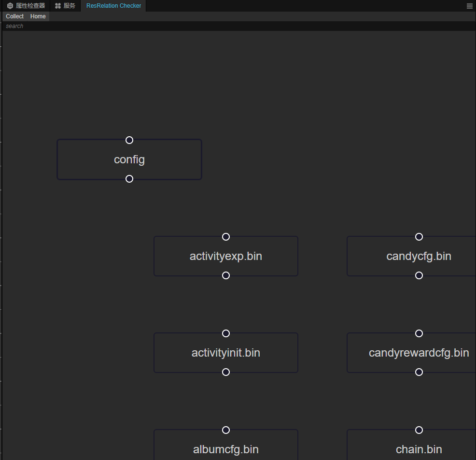Click bottom port of candycfg.bin node
476x460 pixels.
419,275
